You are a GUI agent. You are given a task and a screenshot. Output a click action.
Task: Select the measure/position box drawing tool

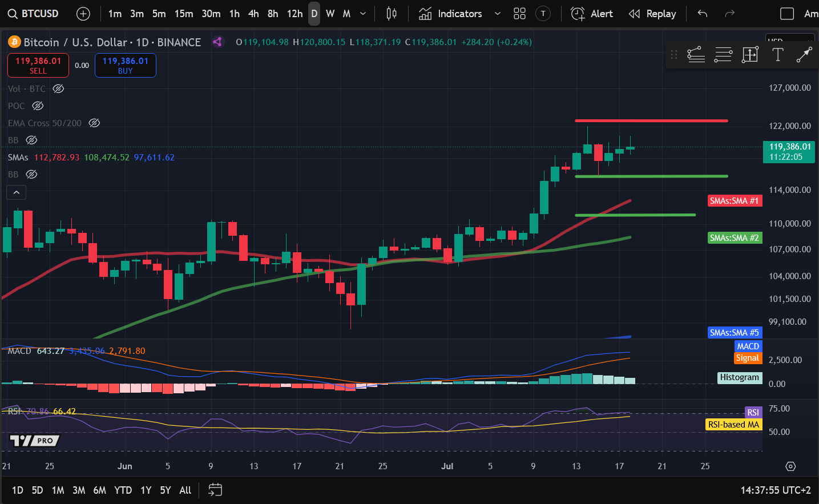coord(750,55)
